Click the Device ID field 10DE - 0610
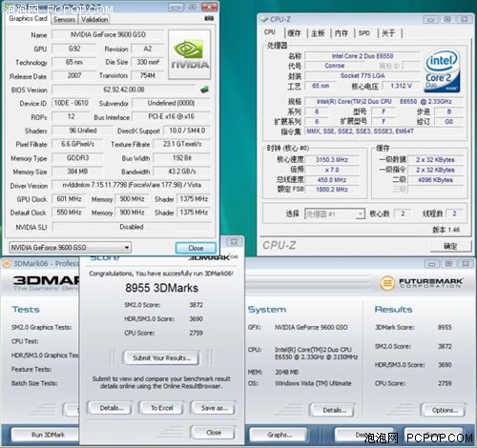477x448 pixels. 71,103
